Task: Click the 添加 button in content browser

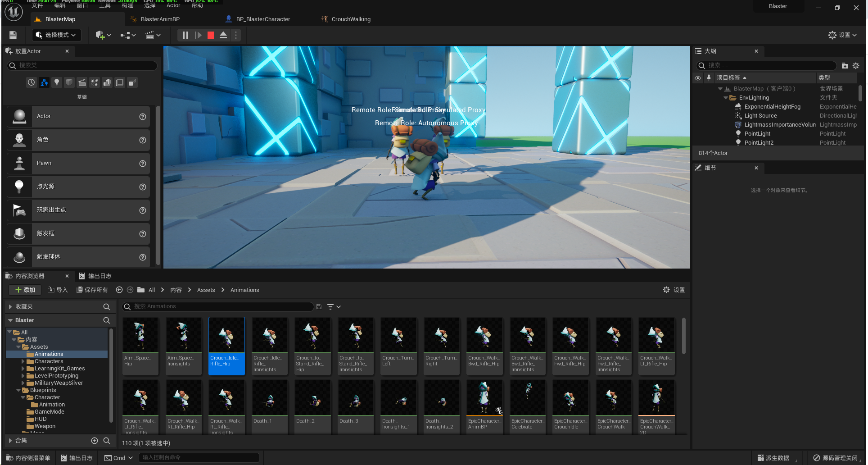Action: click(x=25, y=290)
